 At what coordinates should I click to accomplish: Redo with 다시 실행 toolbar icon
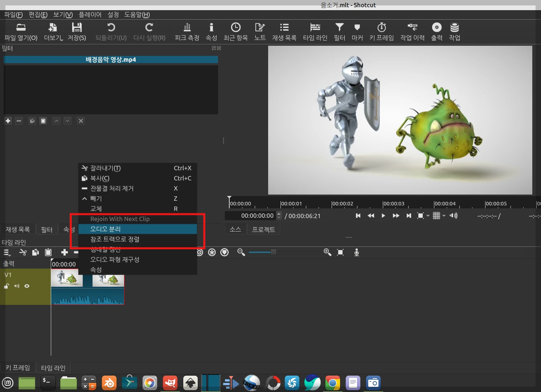(149, 32)
